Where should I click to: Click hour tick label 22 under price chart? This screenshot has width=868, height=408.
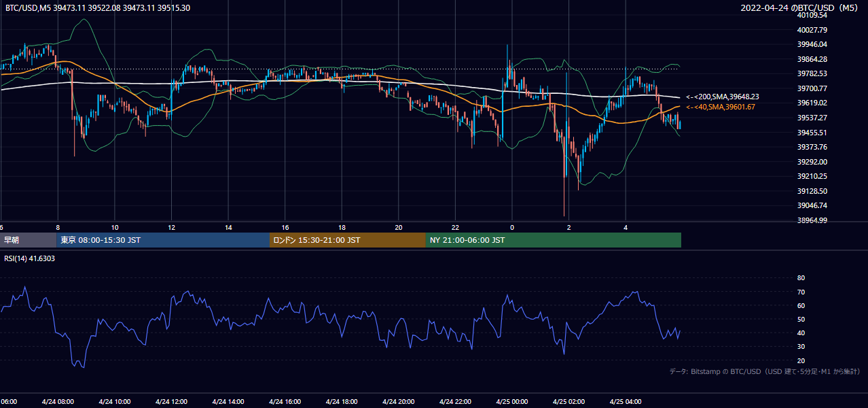(x=455, y=227)
